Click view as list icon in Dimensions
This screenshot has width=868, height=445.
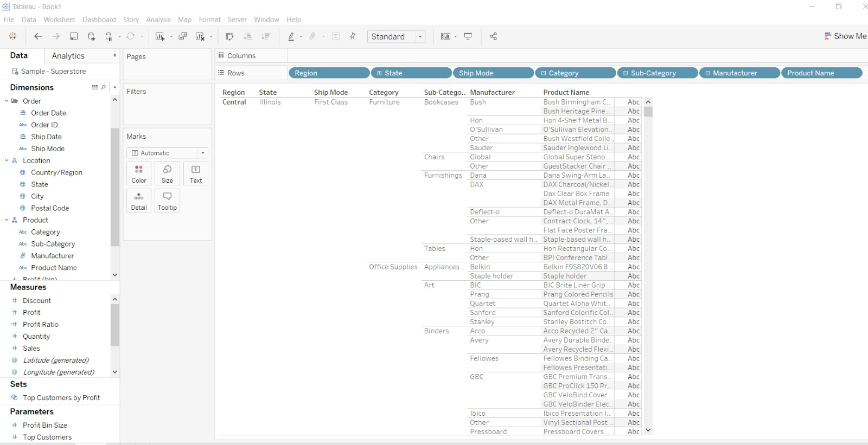point(95,87)
